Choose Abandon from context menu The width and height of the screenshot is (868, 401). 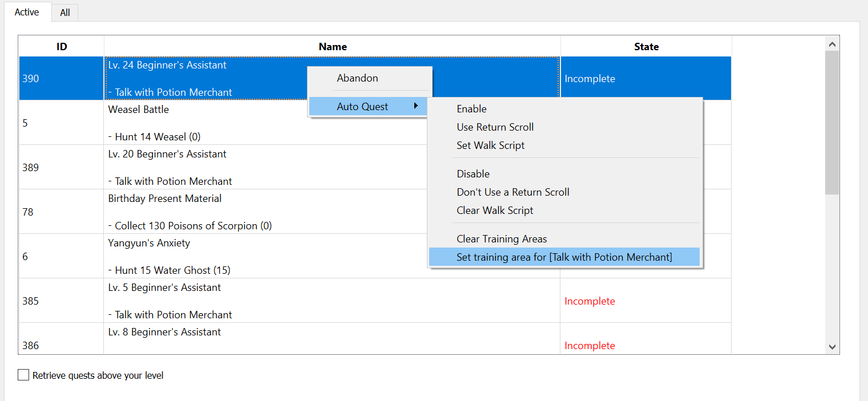(x=357, y=78)
